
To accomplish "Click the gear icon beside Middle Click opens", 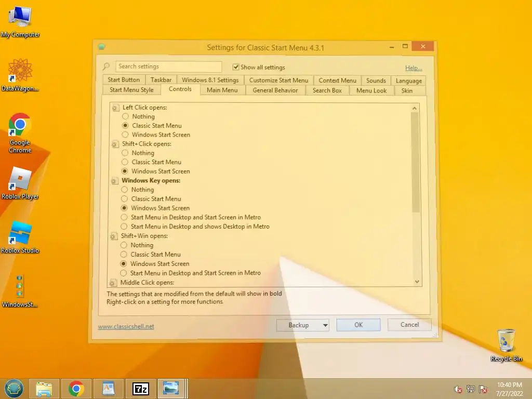I will 113,283.
